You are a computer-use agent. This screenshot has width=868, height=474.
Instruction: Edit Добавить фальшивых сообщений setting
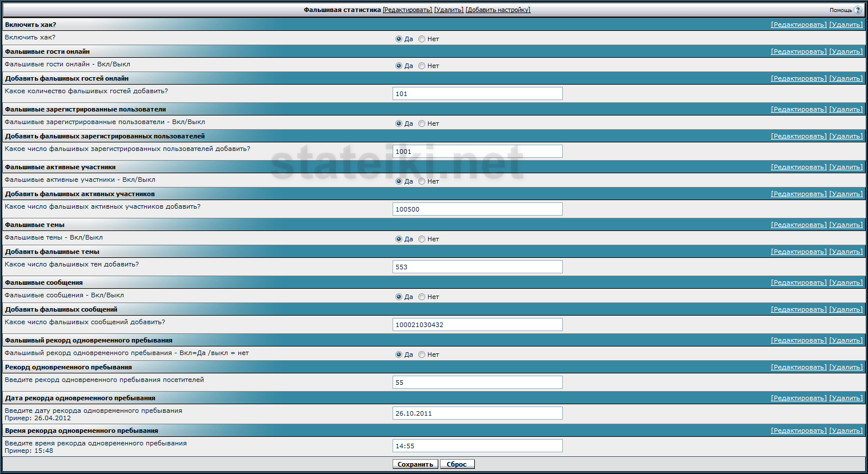(x=799, y=309)
